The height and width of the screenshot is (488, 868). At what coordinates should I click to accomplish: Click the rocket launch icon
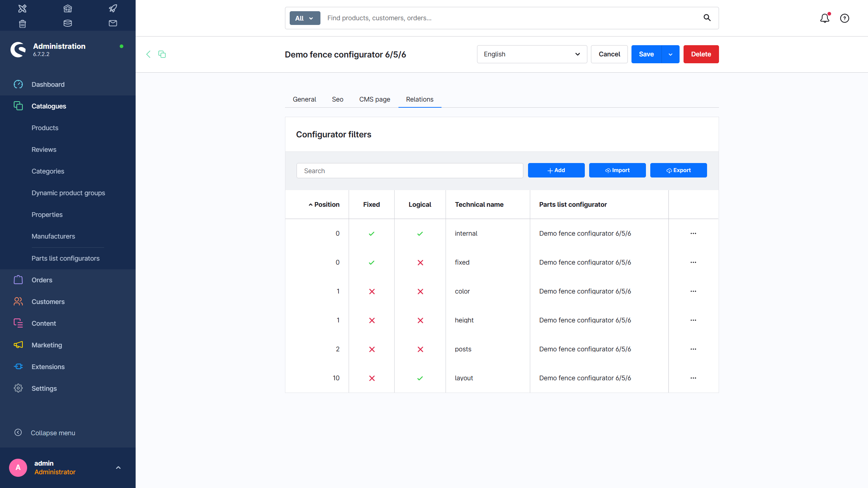tap(113, 8)
